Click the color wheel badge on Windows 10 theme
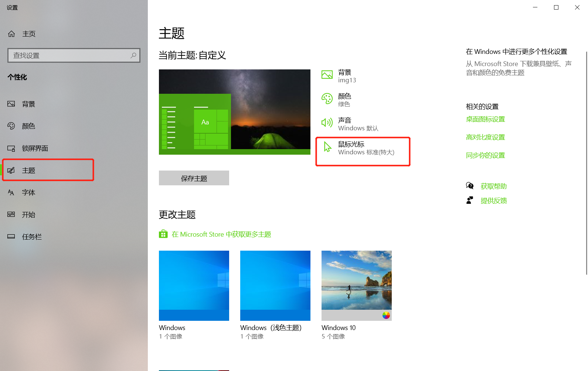The image size is (588, 371). coord(386,315)
